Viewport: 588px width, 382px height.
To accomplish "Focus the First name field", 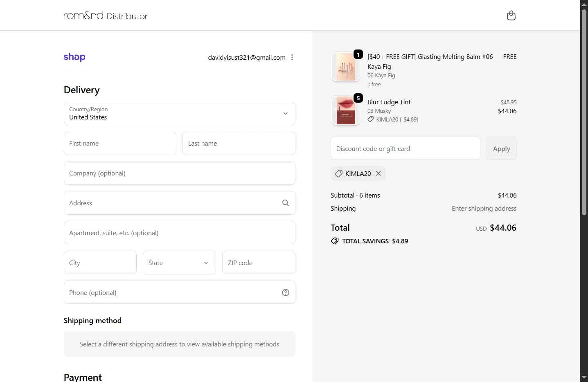I will tap(120, 143).
